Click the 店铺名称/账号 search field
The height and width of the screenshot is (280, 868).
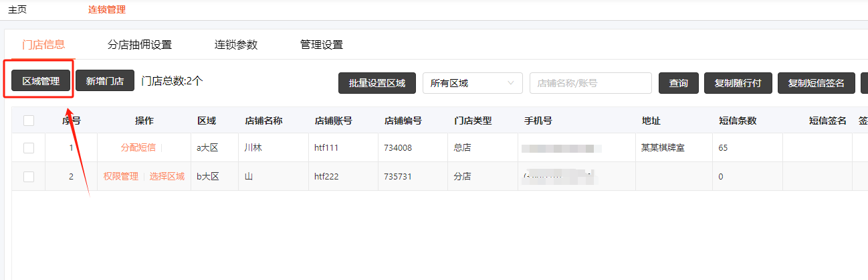click(590, 83)
